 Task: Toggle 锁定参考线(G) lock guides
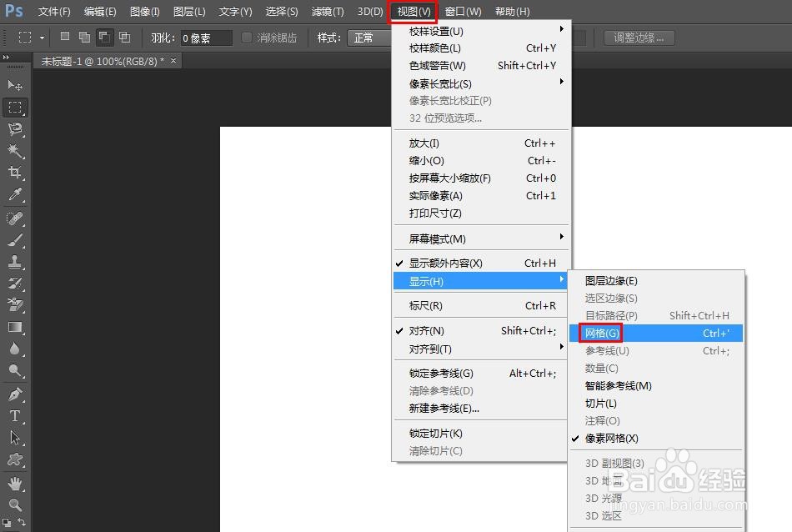[481, 374]
